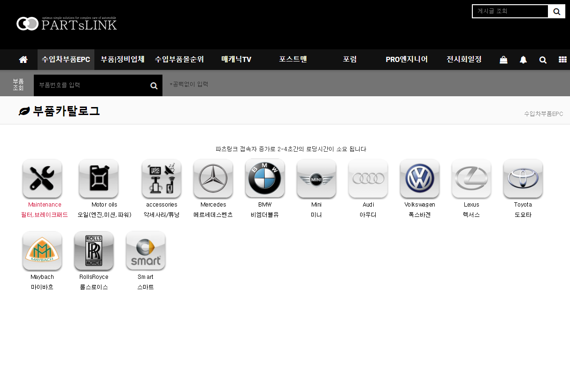This screenshot has width=570, height=392.
Task: Open the shopping bag cart icon
Action: 503,60
